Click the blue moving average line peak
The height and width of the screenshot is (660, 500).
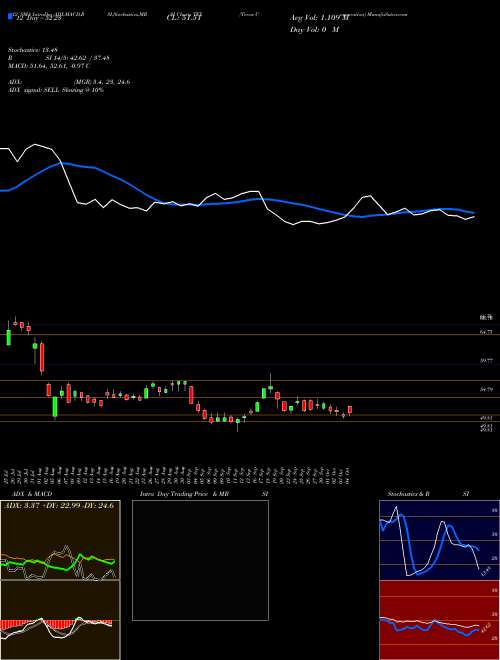click(x=63, y=163)
